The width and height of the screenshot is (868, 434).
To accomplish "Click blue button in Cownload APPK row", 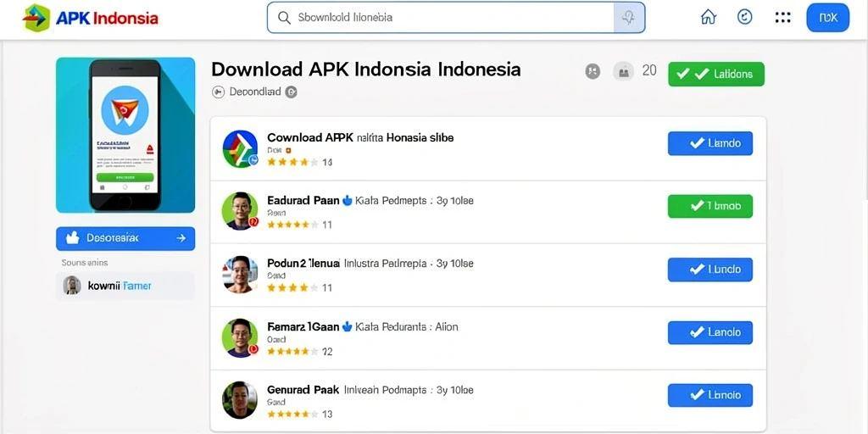I will 710,143.
